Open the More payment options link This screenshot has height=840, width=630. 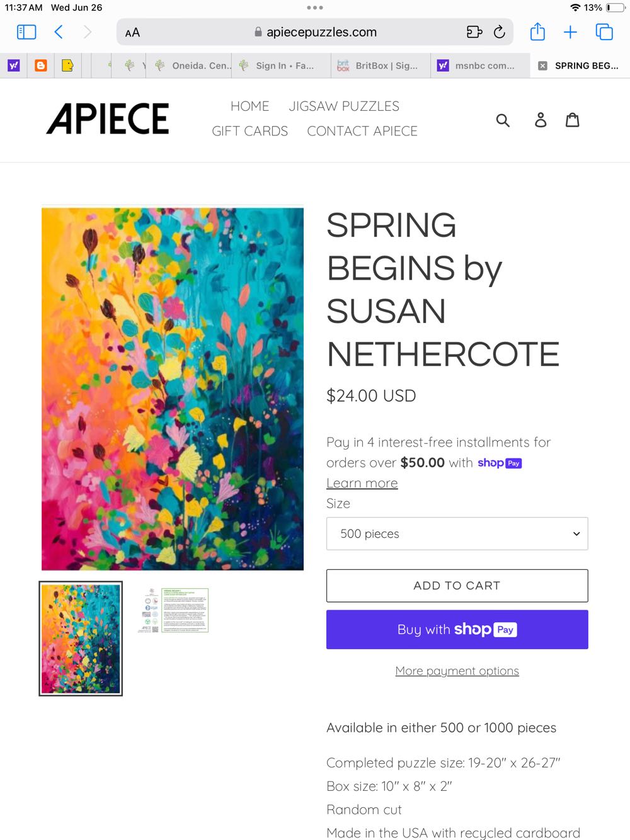click(x=457, y=671)
